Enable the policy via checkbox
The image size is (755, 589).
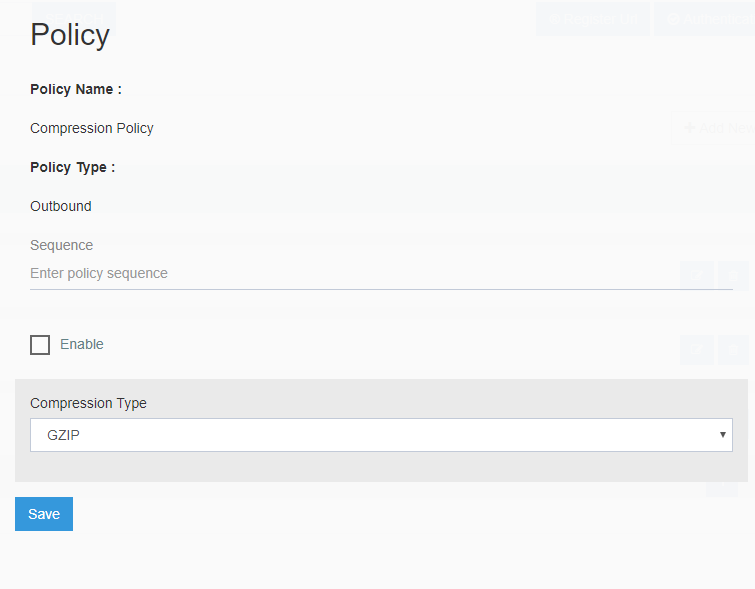(x=40, y=345)
